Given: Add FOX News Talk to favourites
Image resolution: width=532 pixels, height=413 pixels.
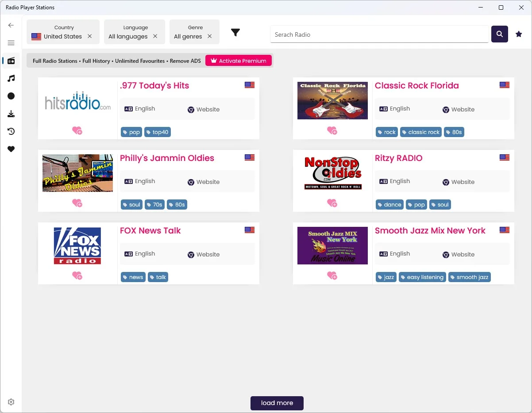Looking at the screenshot, I should 77,275.
